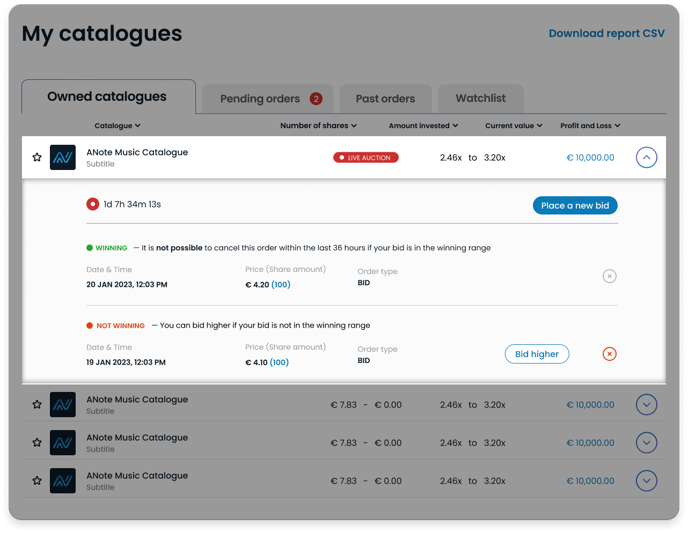Sort by Profit and Loss column
688x533 pixels.
(590, 126)
